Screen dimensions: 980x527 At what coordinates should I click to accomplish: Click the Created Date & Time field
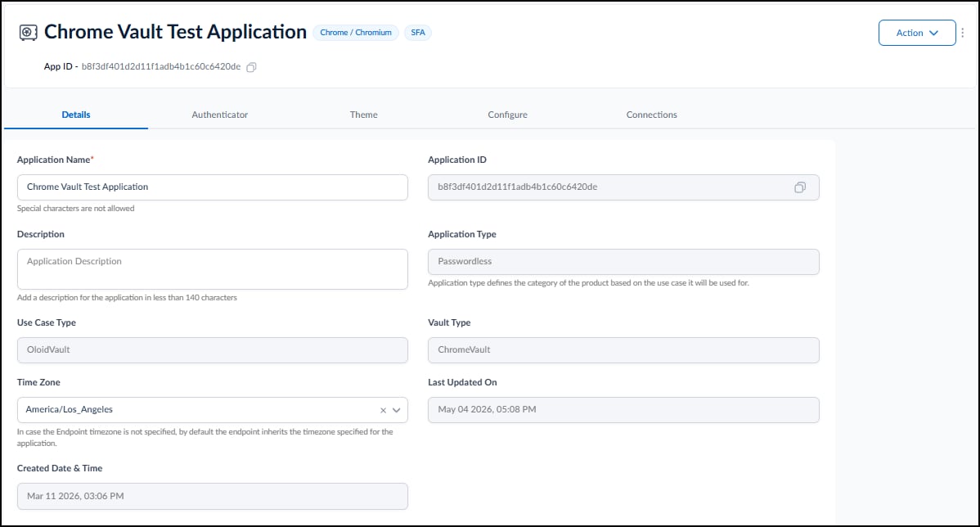[213, 496]
